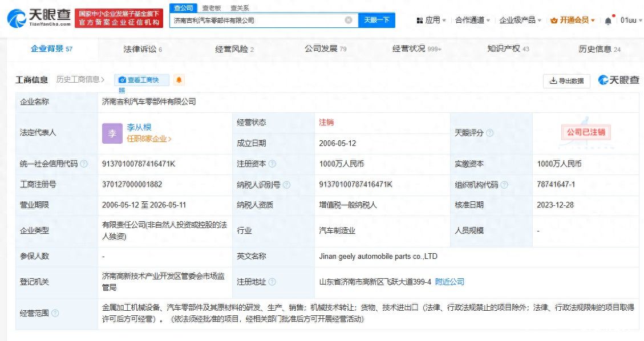This screenshot has width=644, height=341.
Task: Switch to 查老板 search tab
Action: click(x=212, y=8)
